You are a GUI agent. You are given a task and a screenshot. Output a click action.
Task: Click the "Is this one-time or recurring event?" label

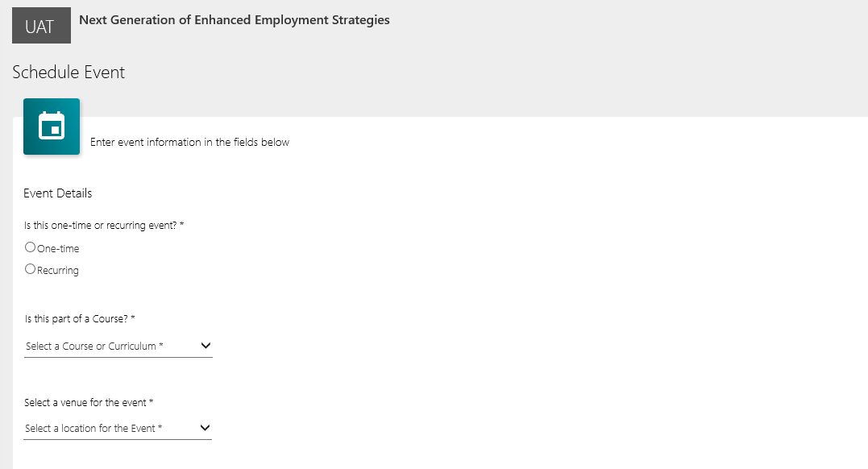click(101, 226)
